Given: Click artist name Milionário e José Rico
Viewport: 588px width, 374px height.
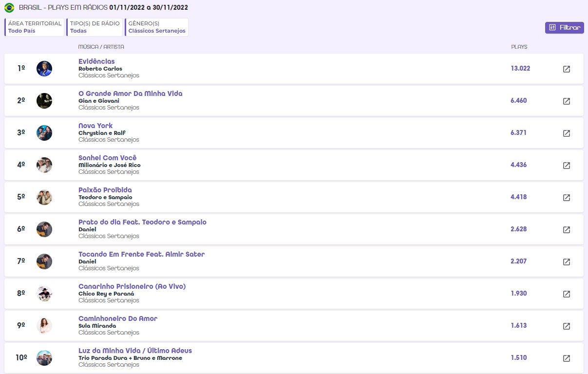Looking at the screenshot, I should (x=110, y=165).
